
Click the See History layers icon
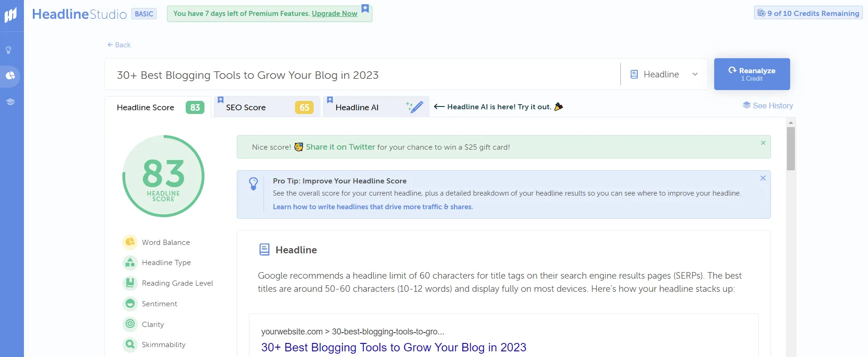[747, 105]
